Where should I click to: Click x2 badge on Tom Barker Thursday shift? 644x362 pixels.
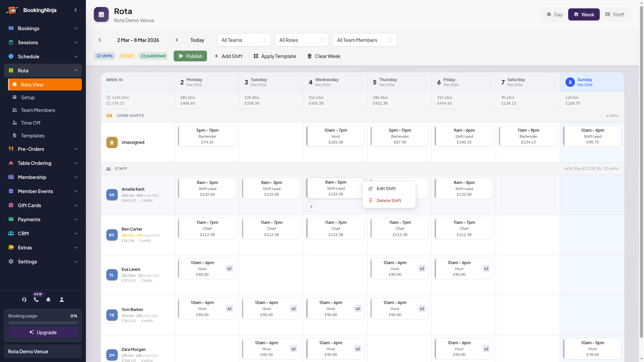[x=422, y=309]
